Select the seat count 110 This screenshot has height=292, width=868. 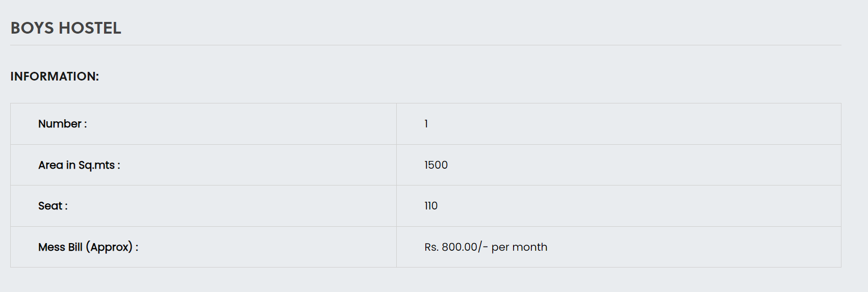(x=431, y=206)
